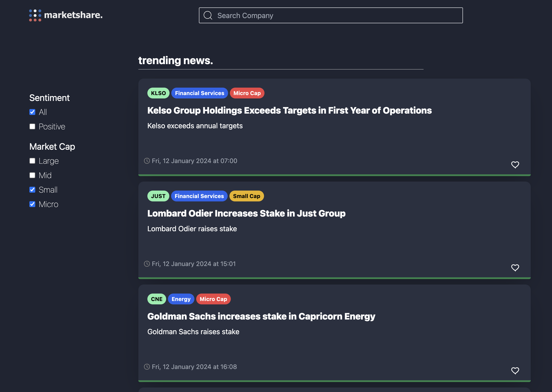Favorite the Kelso Group Holdings article
This screenshot has width=552, height=392.
(x=515, y=165)
